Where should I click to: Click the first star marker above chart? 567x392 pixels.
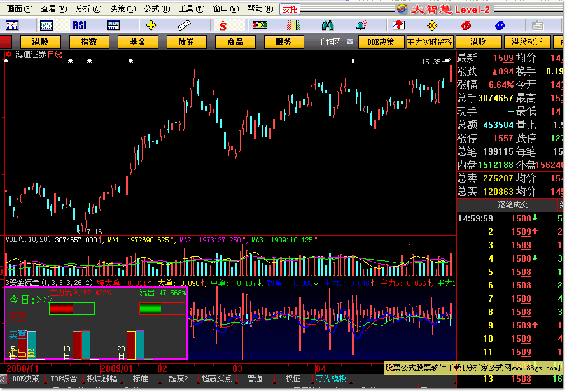tap(71, 60)
